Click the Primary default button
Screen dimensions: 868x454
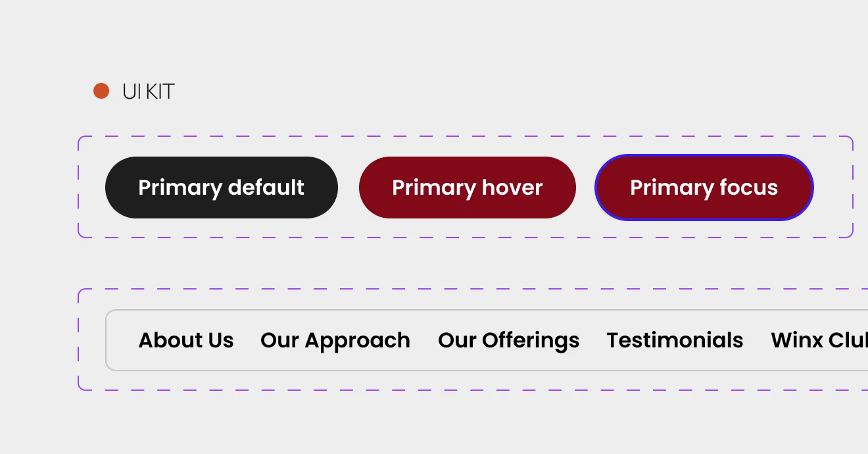pos(221,188)
